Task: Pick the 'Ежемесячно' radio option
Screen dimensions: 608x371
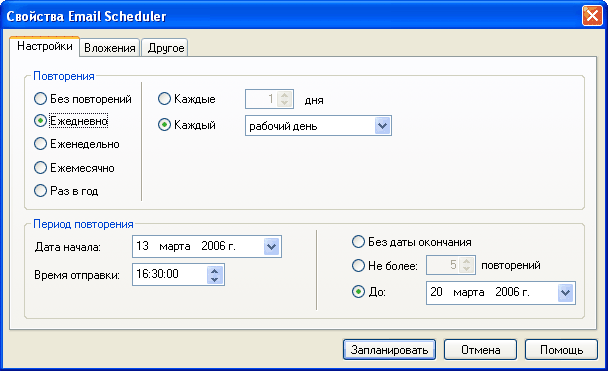Action: pyautogui.click(x=40, y=167)
